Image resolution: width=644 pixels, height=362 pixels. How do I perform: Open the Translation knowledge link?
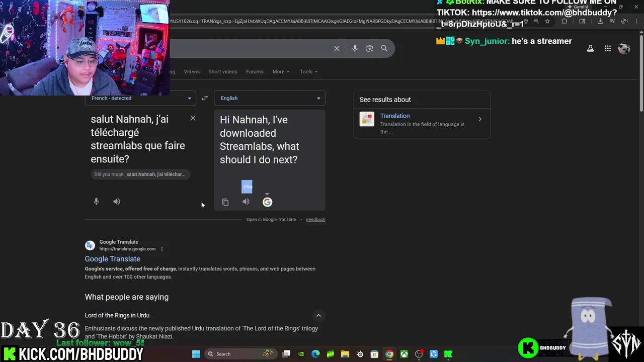point(395,116)
